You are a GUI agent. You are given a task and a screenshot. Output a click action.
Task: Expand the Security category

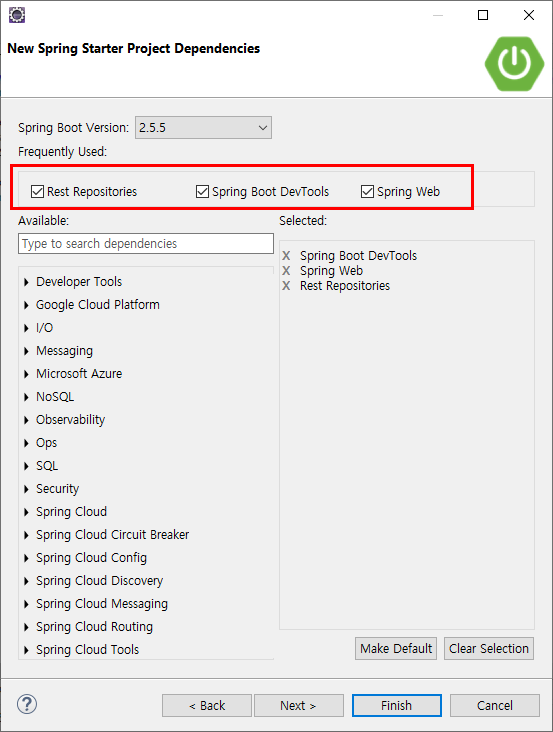coord(26,489)
